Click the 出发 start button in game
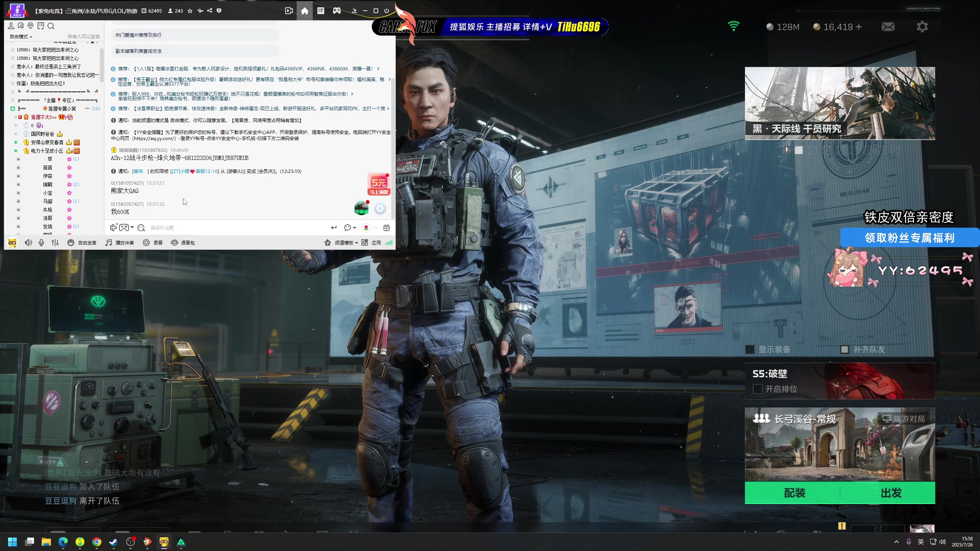 (x=891, y=493)
